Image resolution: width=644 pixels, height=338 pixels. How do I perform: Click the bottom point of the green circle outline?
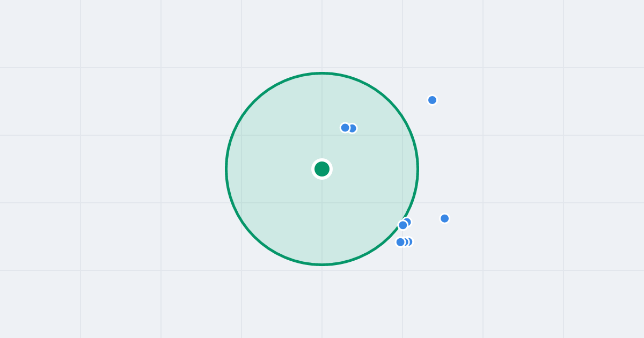pyautogui.click(x=322, y=264)
